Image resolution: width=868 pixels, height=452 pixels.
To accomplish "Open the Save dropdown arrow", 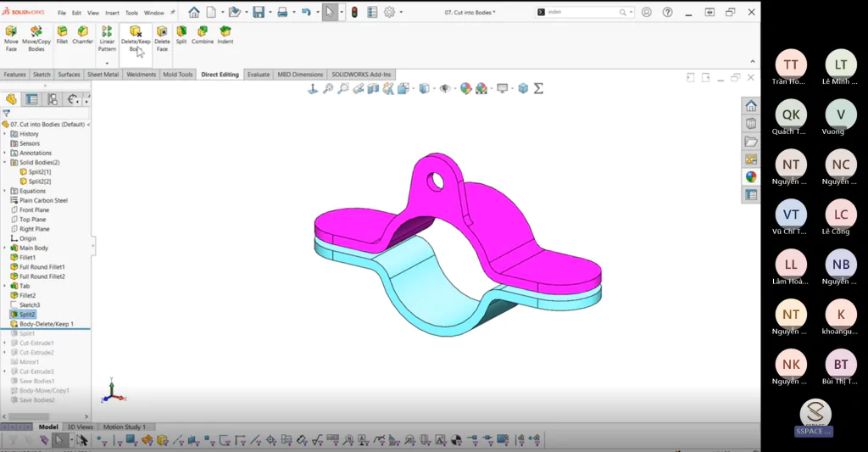I will [270, 12].
